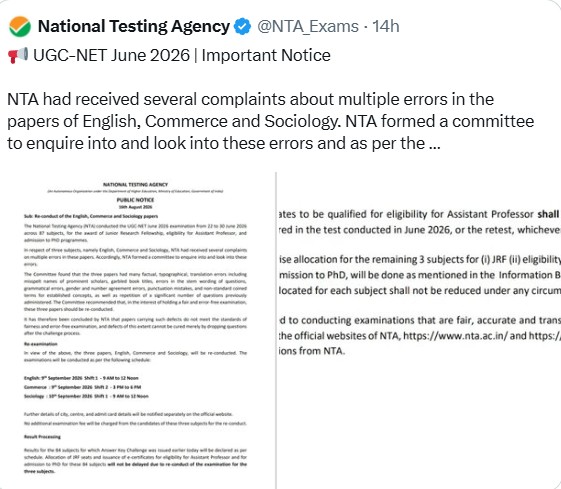This screenshot has width=561, height=489.
Task: Click the 'Sub: Re-conduct' subject line in notice
Action: coord(91,216)
